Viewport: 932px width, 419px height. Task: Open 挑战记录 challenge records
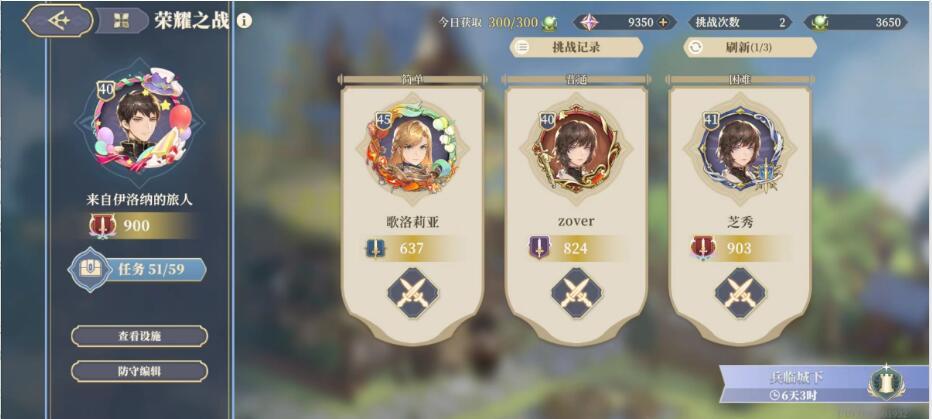576,48
